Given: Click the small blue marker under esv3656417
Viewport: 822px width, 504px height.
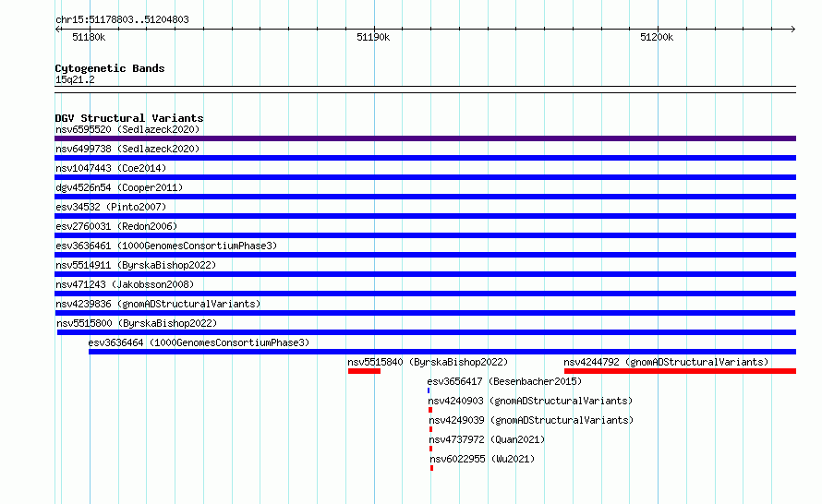Looking at the screenshot, I should (429, 390).
